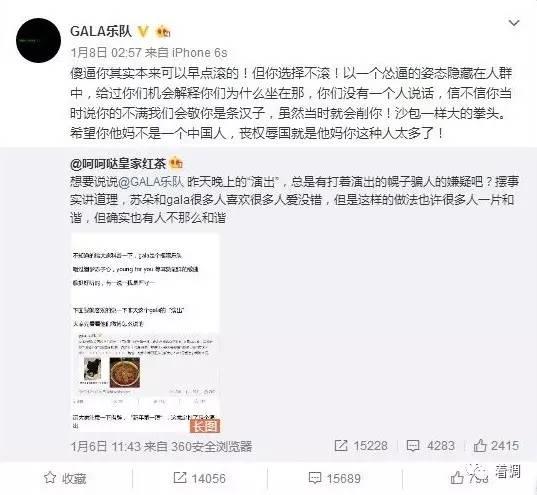Image resolution: width=537 pixels, height=495 pixels.
Task: Click the gold V verification badge
Action: pyautogui.click(x=143, y=32)
